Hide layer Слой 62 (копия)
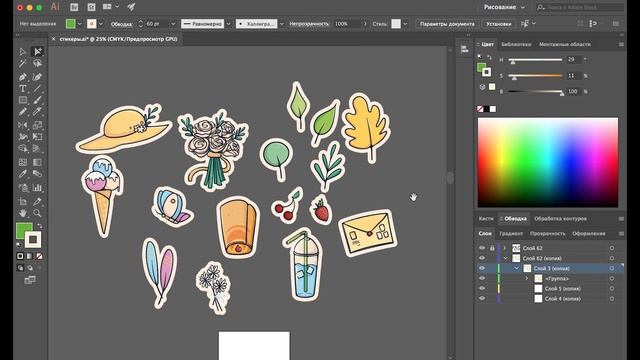640x360 pixels. click(482, 258)
